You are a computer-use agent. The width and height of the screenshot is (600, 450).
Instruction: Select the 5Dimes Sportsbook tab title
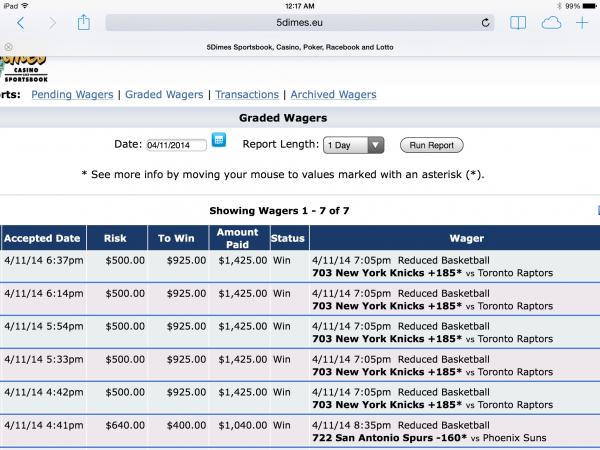coord(300,46)
